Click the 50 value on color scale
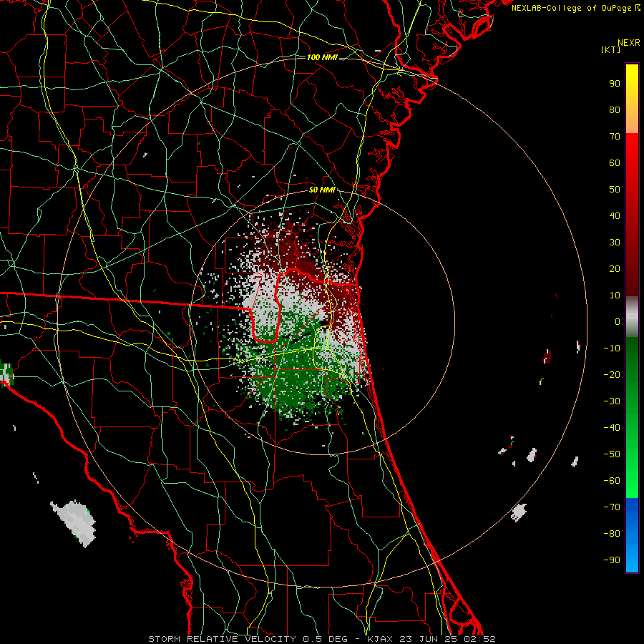 [615, 190]
